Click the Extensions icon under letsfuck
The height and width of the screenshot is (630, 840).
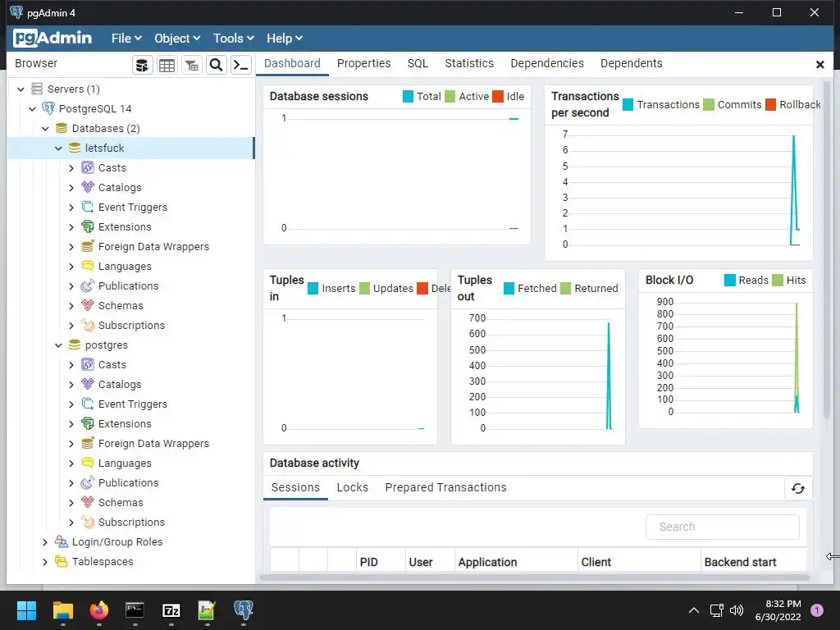click(88, 227)
